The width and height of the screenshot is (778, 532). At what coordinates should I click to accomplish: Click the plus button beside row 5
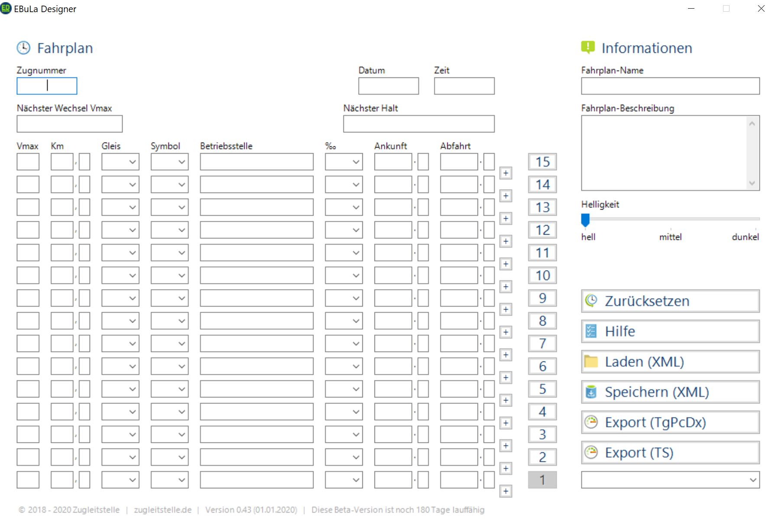(505, 400)
